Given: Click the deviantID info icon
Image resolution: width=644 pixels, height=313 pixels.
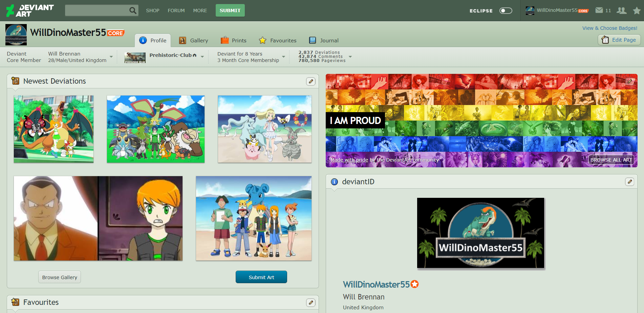Looking at the screenshot, I should coord(334,182).
